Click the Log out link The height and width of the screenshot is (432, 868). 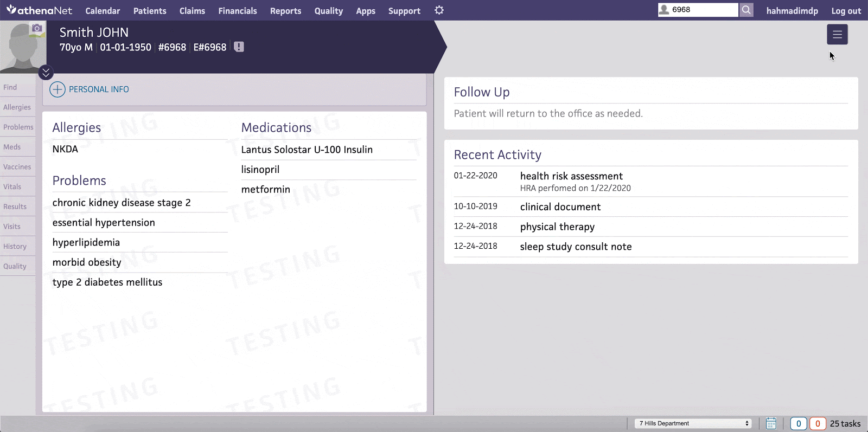click(846, 11)
